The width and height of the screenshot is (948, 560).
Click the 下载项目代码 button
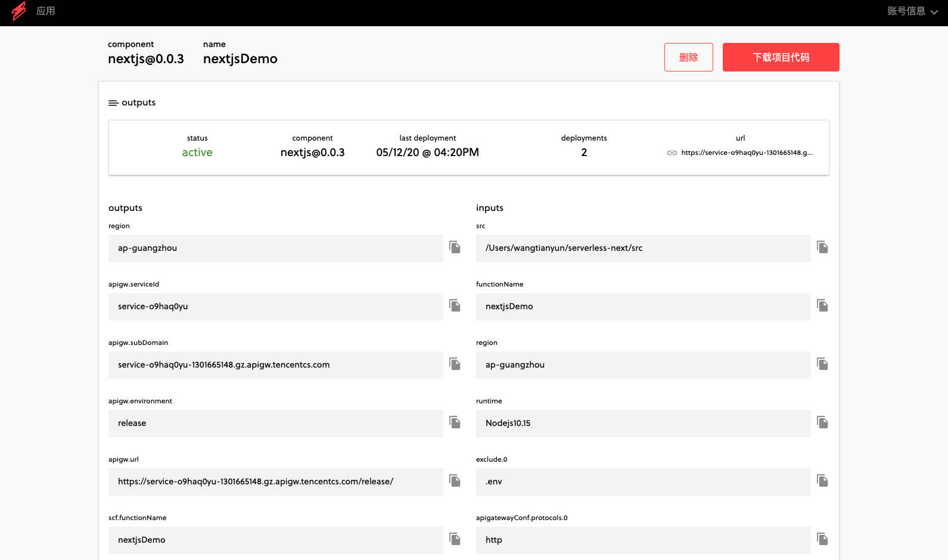click(781, 57)
